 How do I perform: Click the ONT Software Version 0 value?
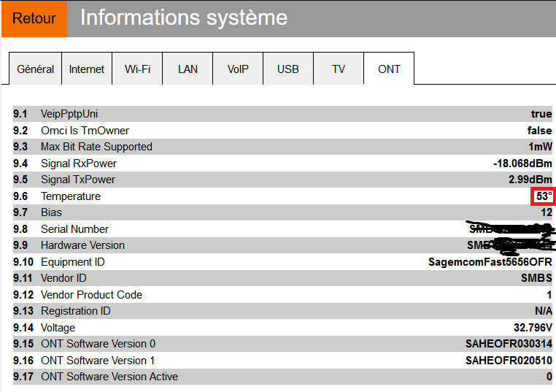pyautogui.click(x=509, y=344)
